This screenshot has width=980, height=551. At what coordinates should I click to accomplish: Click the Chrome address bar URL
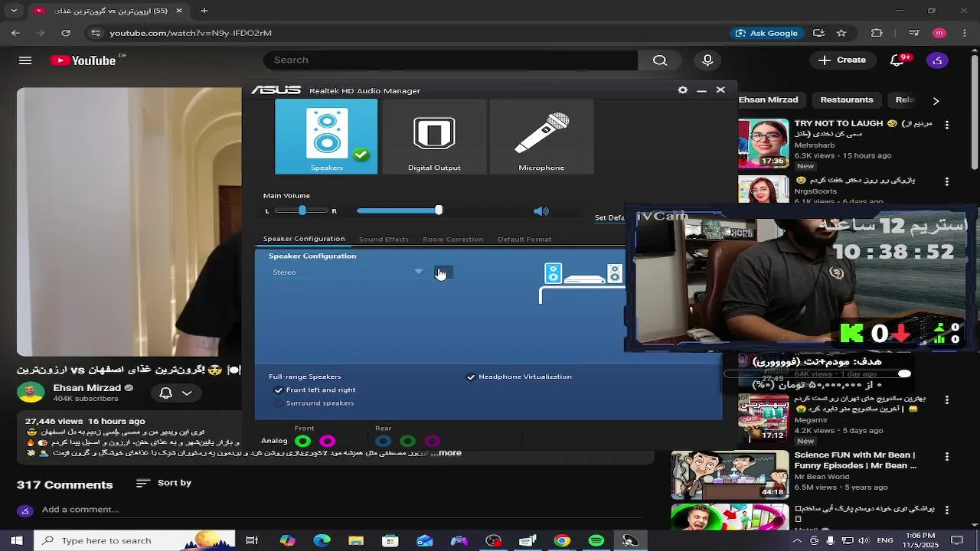(x=191, y=33)
